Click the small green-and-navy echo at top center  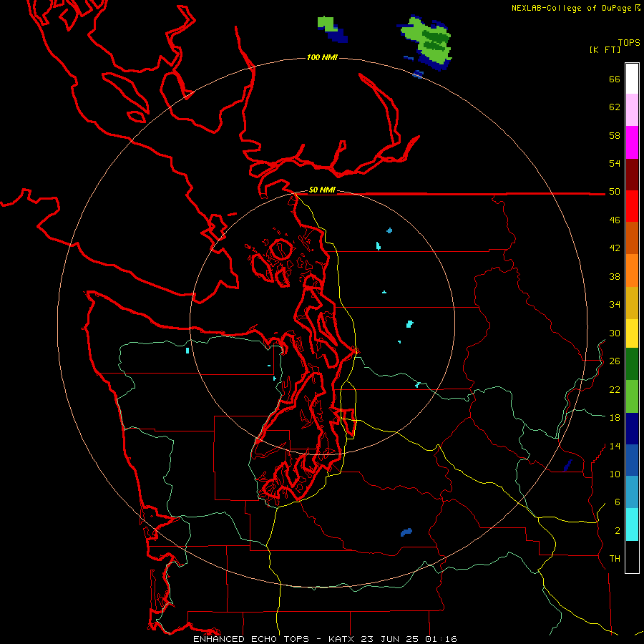click(x=332, y=29)
